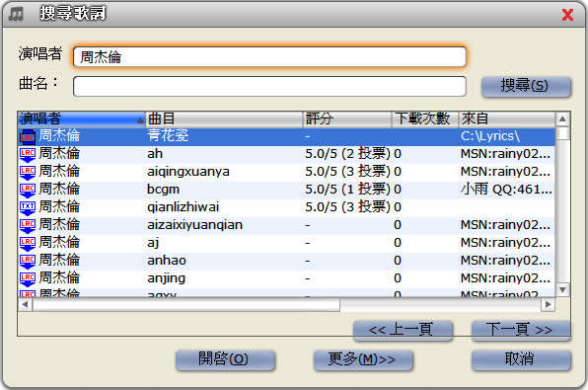
Task: Click the 搜尋(S) button
Action: coord(526,86)
